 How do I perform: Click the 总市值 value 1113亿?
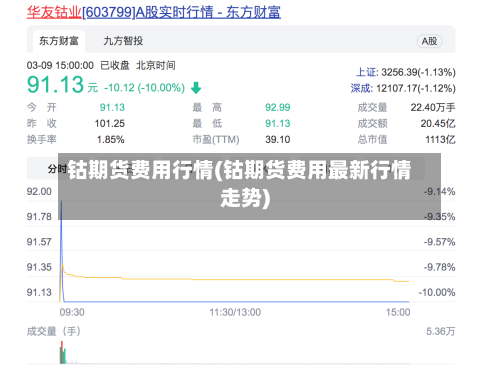[440, 139]
